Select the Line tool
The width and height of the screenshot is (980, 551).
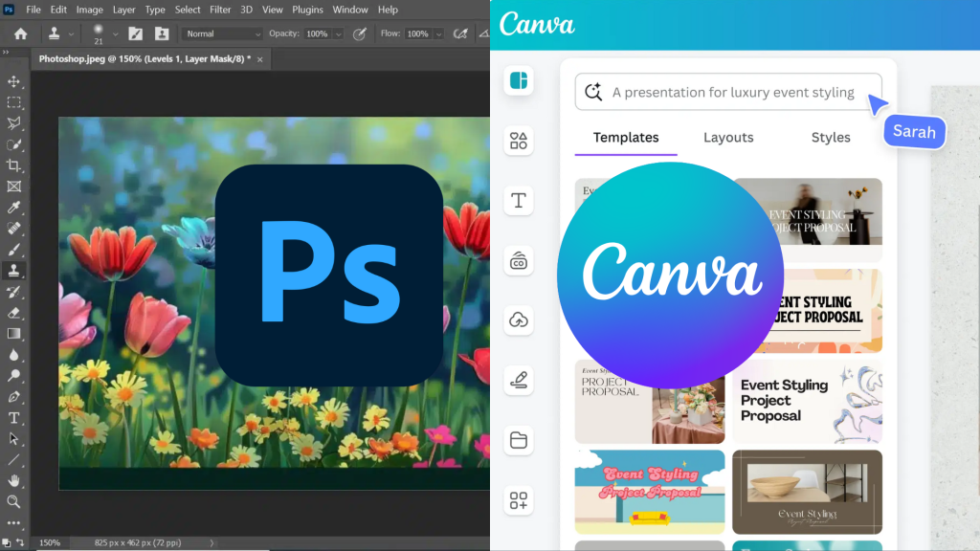coord(13,460)
